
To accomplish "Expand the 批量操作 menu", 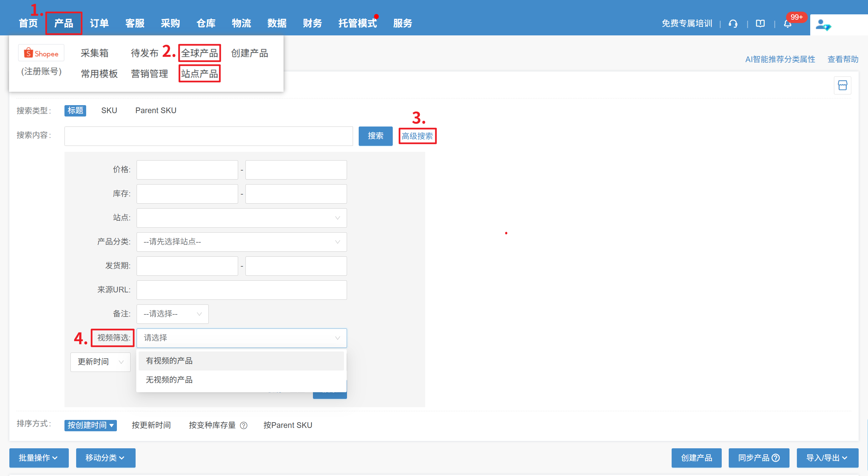I will click(x=39, y=458).
